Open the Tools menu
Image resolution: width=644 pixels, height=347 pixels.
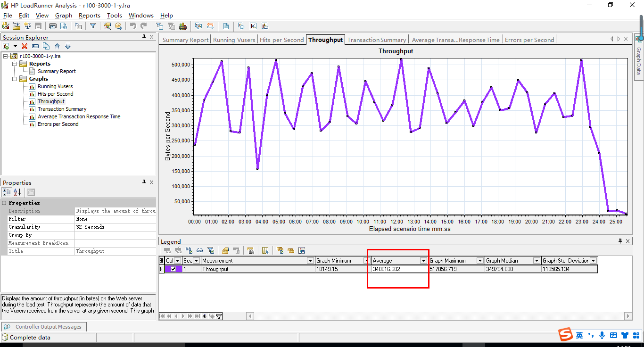point(115,16)
